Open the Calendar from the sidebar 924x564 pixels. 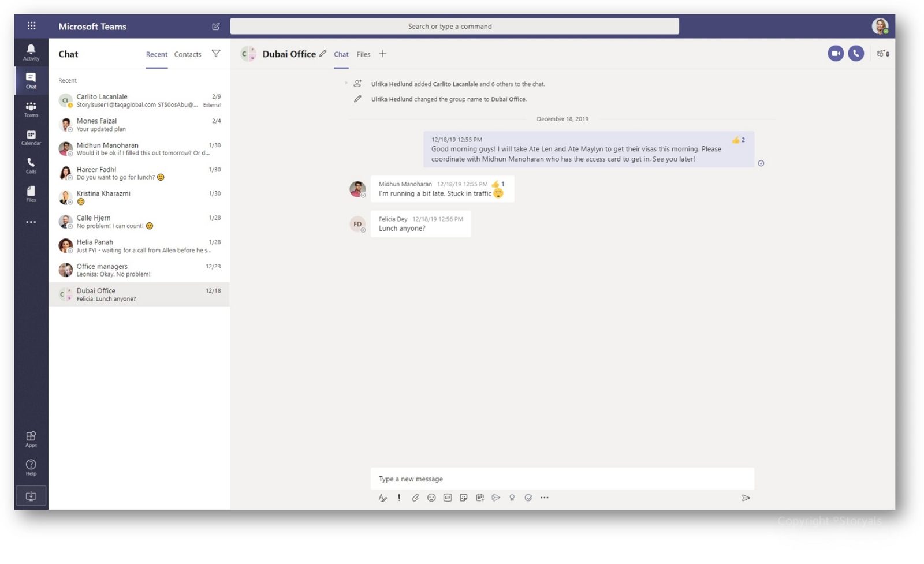[31, 137]
